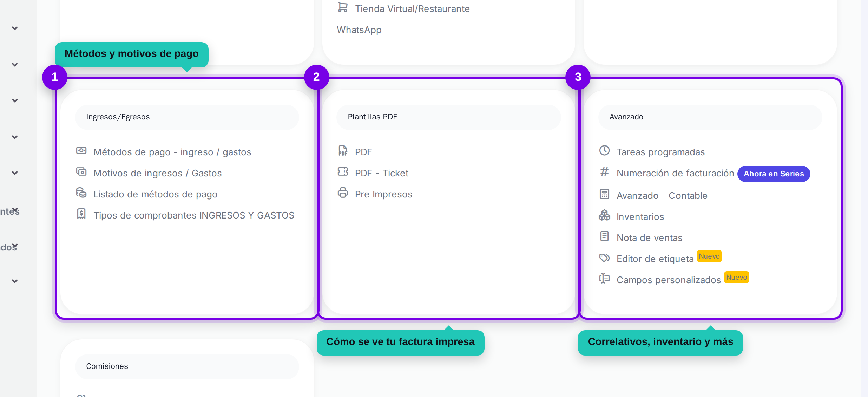Click the hash icon beside Numeración de facturación
868x397 pixels.
pos(604,171)
